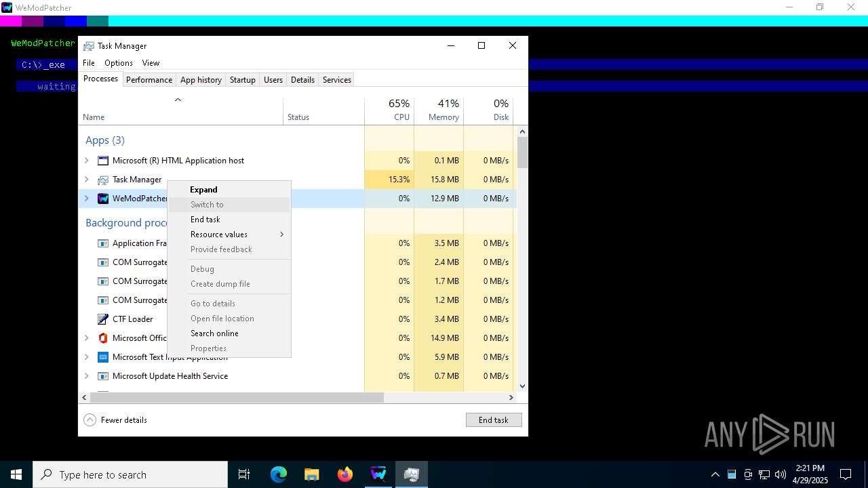Image resolution: width=868 pixels, height=488 pixels.
Task: Click the vertical scrollbar thumb
Action: pos(522,153)
